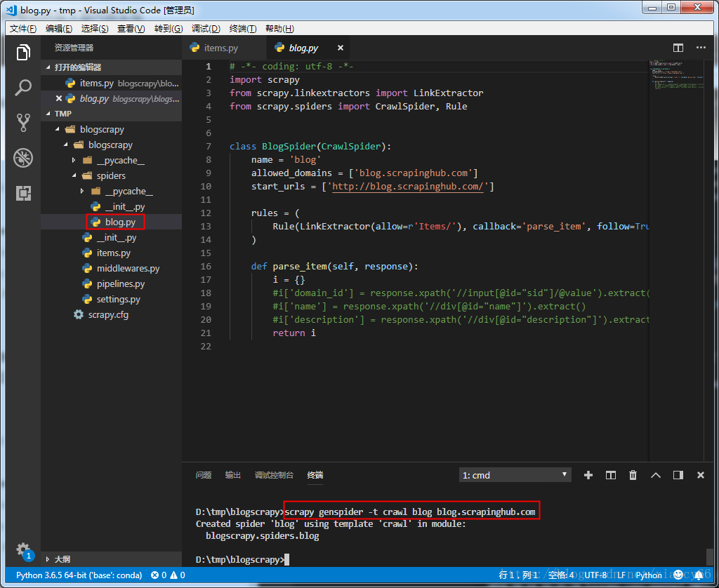Open items.py in the blogscrapy folder tree
This screenshot has height=588, width=719.
pyautogui.click(x=113, y=253)
